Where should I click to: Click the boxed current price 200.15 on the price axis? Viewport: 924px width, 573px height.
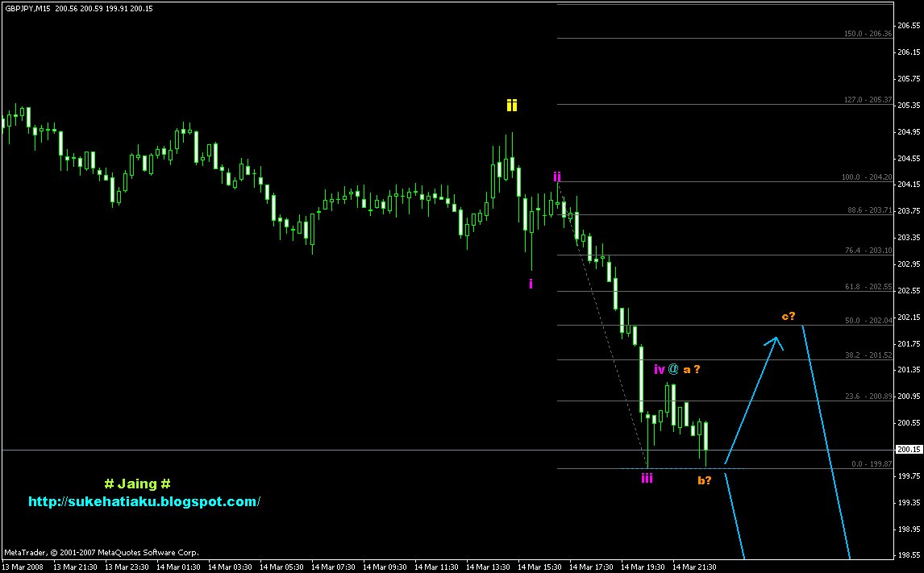point(909,450)
